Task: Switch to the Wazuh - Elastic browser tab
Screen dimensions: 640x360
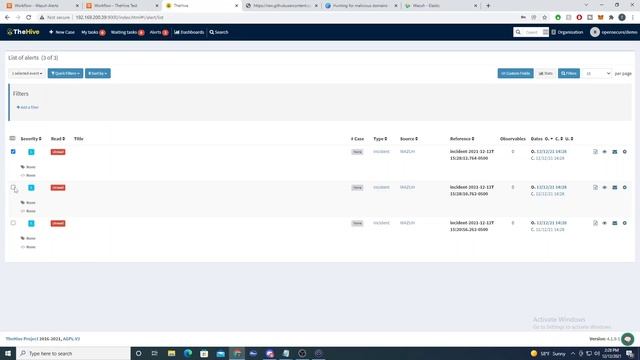Action: [x=441, y=6]
